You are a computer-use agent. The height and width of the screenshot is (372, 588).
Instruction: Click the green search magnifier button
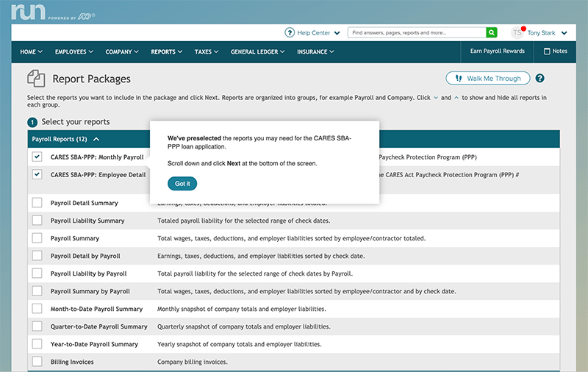point(491,32)
